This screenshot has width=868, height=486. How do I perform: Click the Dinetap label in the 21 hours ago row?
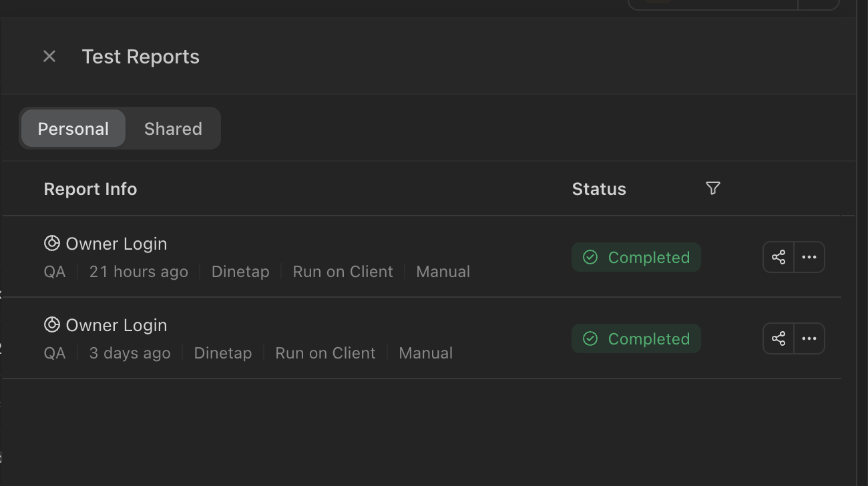pyautogui.click(x=240, y=272)
